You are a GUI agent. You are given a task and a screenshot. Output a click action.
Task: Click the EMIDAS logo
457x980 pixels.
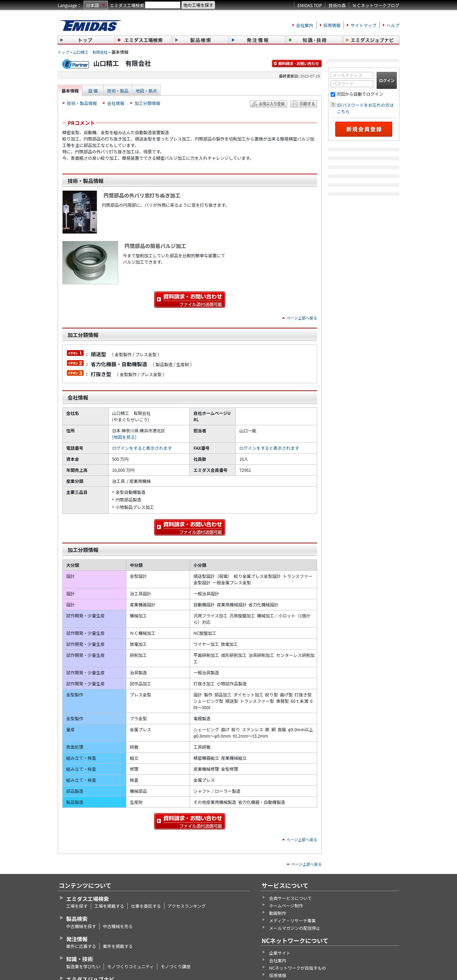tap(90, 26)
